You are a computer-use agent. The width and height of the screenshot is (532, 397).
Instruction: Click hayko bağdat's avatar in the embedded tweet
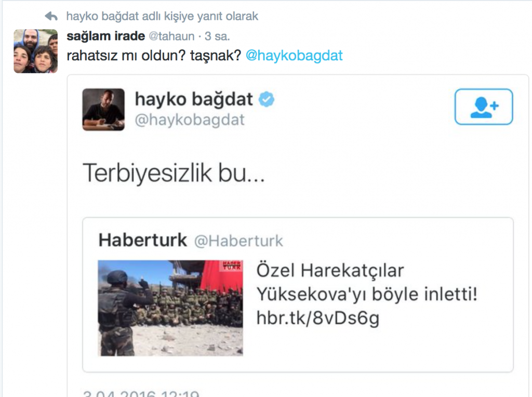pos(103,110)
